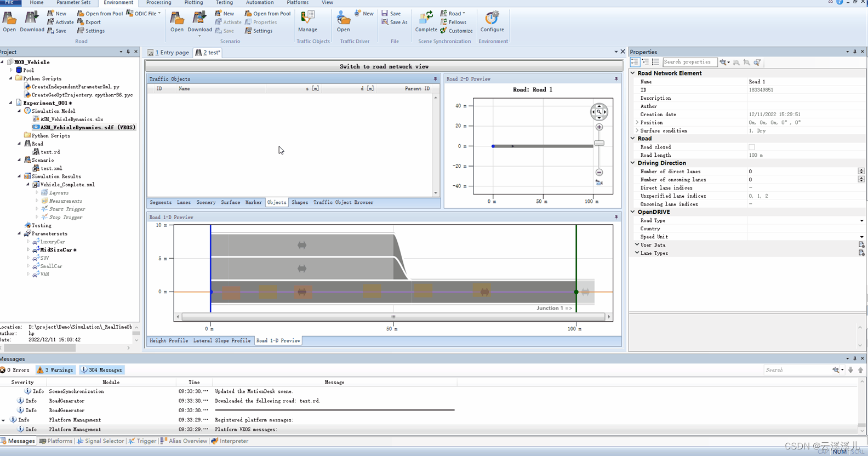Screen dimensions: 868x456
Task: Pin the Traffic Objects panel
Action: pos(436,79)
